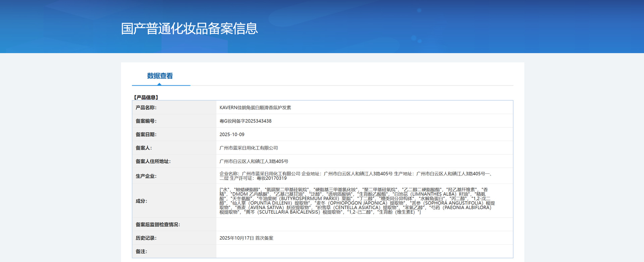Select the filing date 2025-10-09

[x=232, y=135]
